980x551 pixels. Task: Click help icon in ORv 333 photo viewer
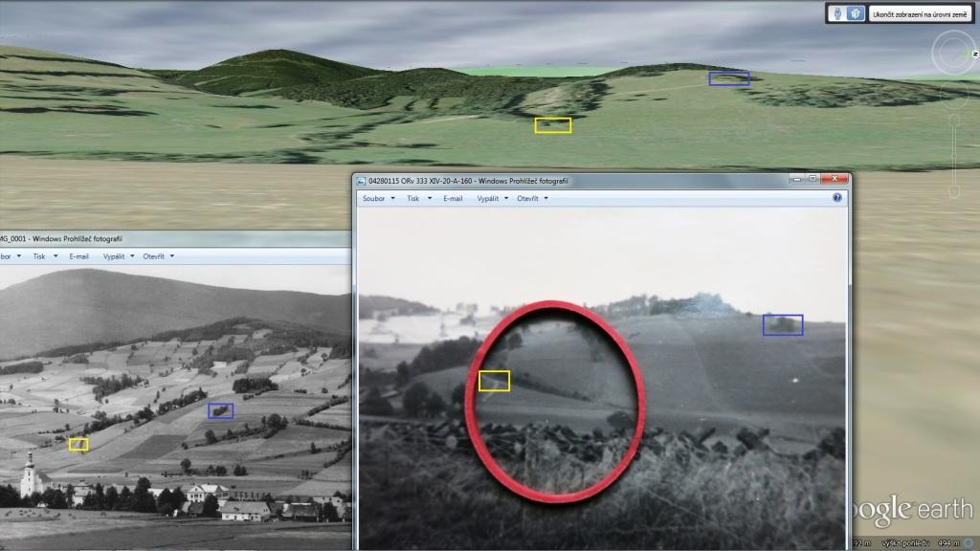point(837,198)
